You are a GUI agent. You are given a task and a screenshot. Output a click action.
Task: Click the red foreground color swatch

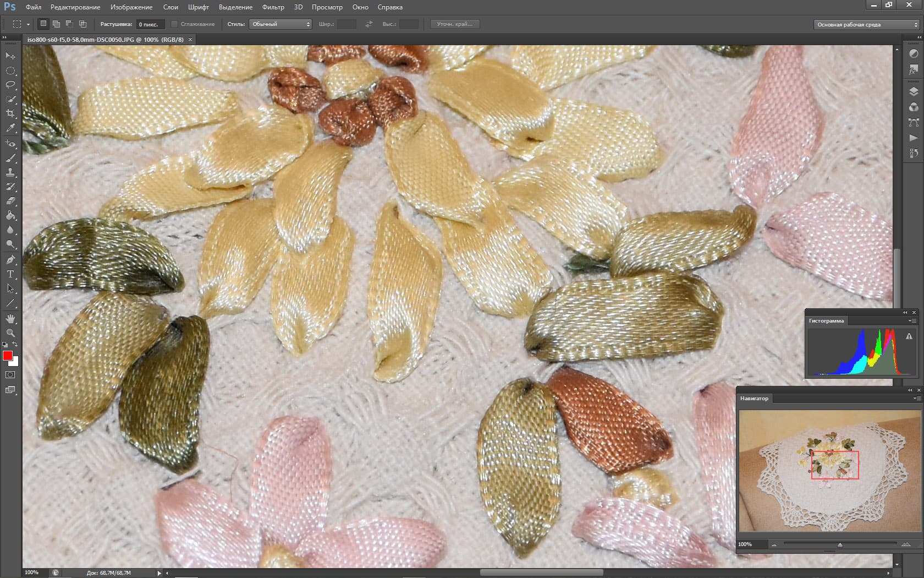tap(7, 356)
